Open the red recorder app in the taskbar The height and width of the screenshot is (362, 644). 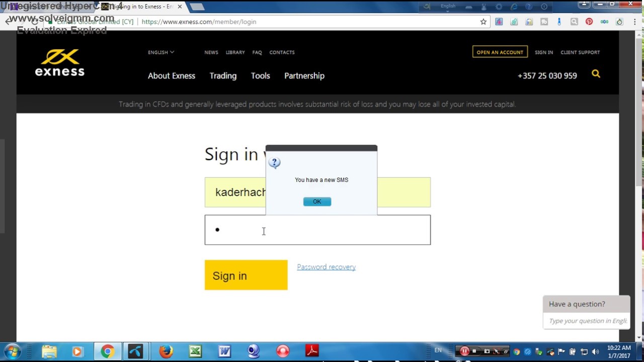click(x=283, y=351)
